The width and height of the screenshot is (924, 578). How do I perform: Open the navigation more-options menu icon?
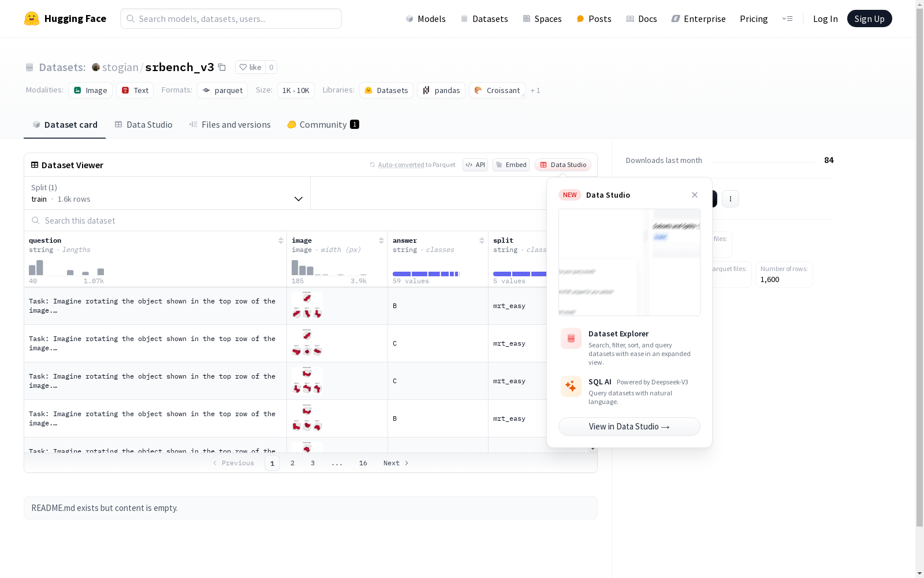pyautogui.click(x=787, y=18)
